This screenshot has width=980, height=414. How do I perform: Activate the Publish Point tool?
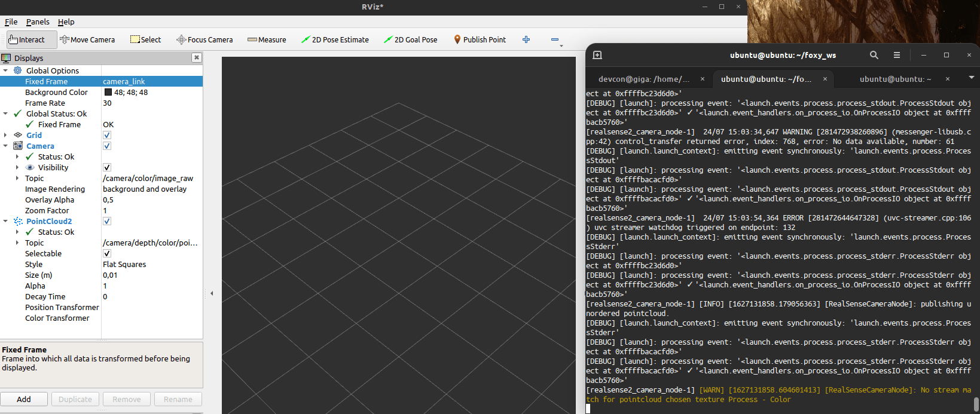[x=480, y=39]
